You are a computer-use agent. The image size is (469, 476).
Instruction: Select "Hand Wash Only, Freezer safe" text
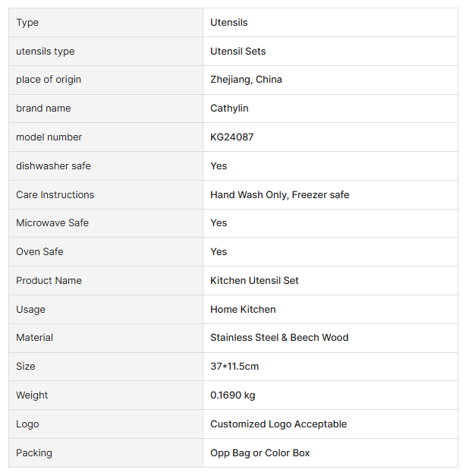click(279, 195)
